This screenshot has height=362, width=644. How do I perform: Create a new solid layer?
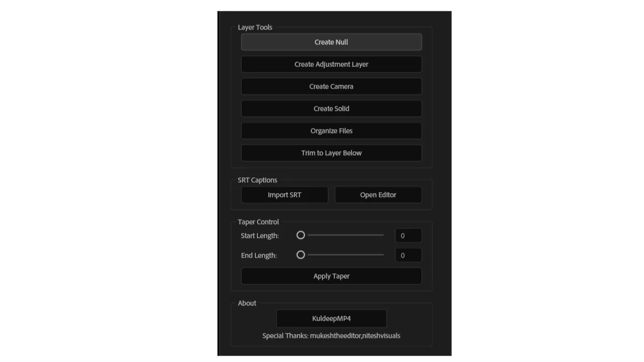[331, 108]
